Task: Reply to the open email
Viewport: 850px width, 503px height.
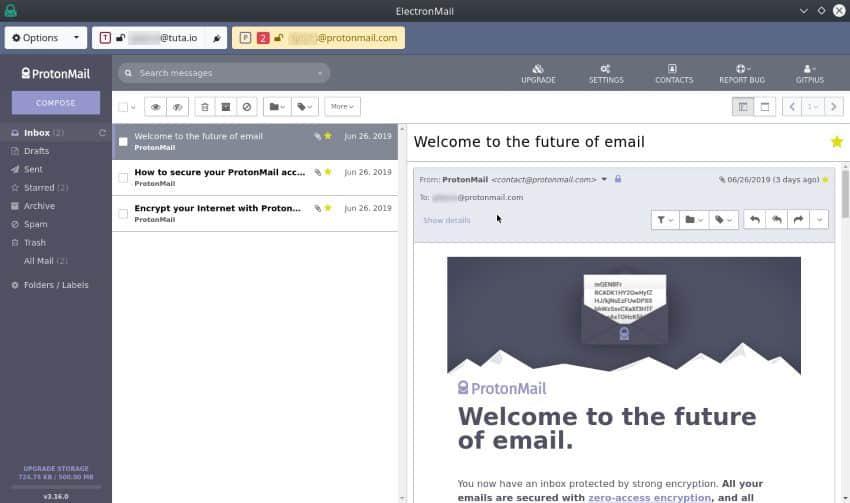Action: point(755,219)
